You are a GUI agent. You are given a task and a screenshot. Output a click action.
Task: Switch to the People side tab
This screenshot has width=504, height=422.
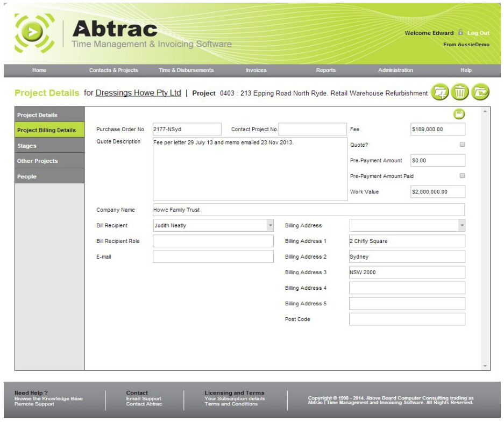click(x=49, y=176)
